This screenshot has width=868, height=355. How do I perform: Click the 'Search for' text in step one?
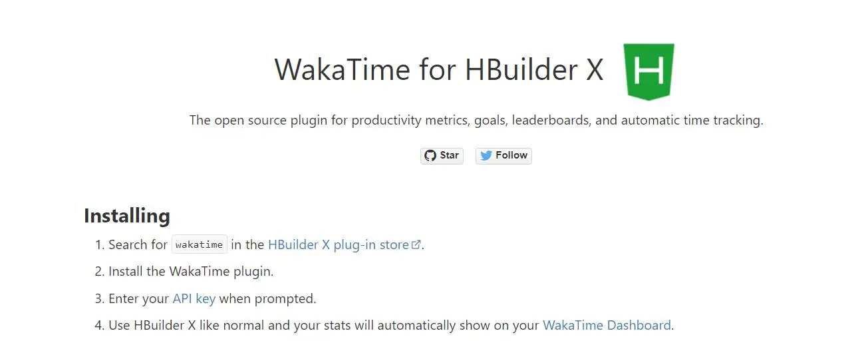[138, 244]
